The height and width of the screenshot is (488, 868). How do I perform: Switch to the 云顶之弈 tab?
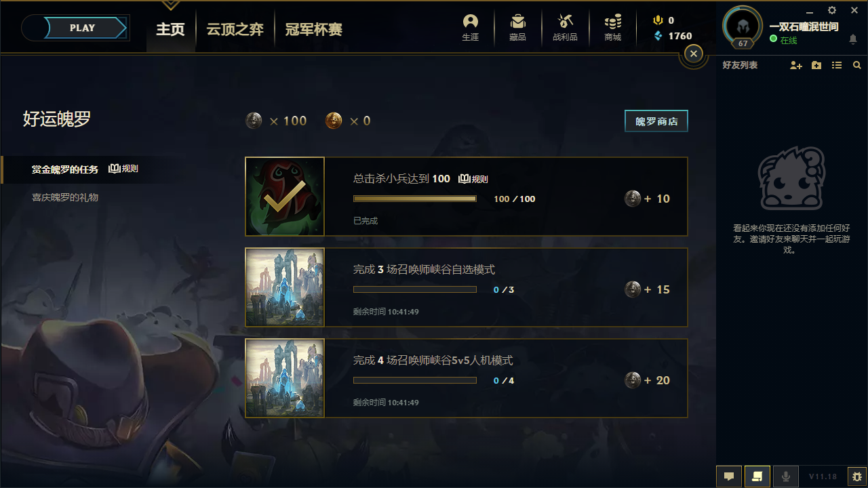point(235,29)
